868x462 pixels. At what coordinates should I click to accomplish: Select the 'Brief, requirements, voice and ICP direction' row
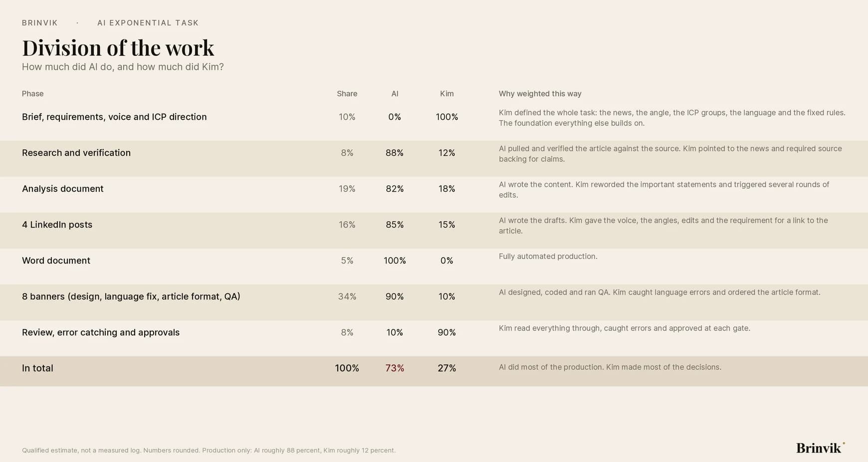434,123
